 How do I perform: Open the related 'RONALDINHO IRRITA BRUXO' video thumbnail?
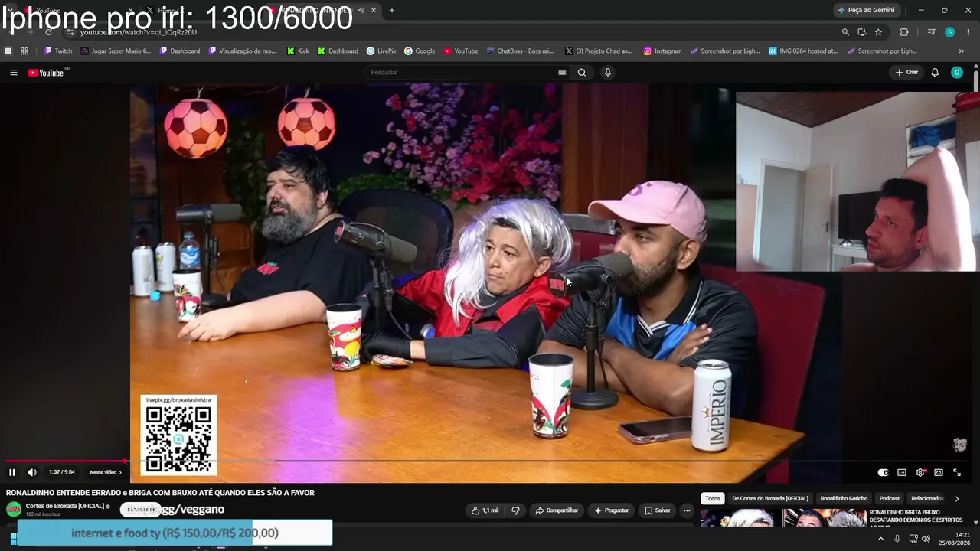(x=782, y=518)
